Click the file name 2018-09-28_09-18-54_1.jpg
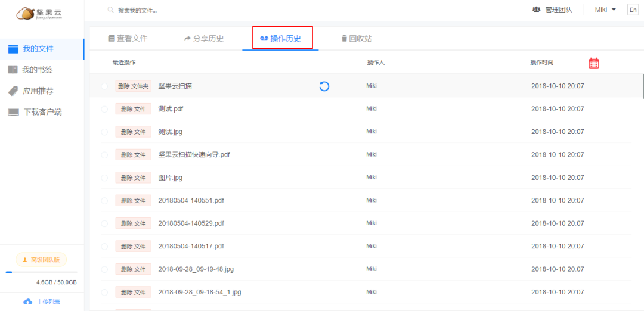Screen dimensions: 644x311 (x=200, y=293)
